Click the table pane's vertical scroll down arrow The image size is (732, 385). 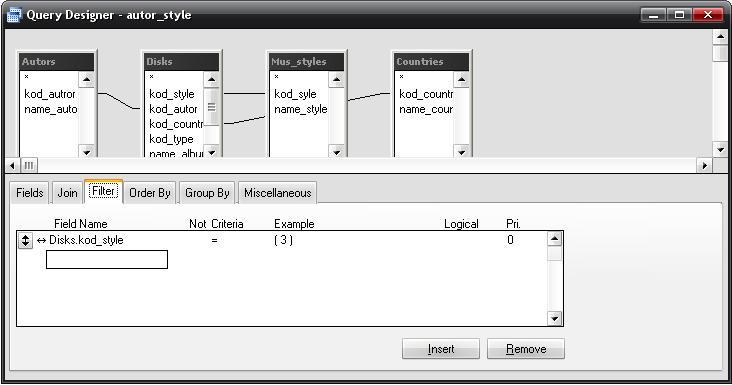pyautogui.click(x=720, y=150)
